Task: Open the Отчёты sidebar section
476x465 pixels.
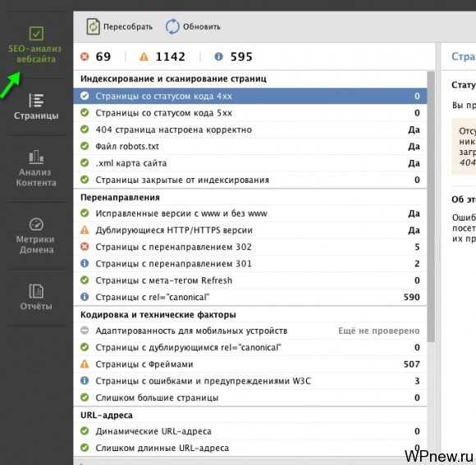Action: [36, 297]
